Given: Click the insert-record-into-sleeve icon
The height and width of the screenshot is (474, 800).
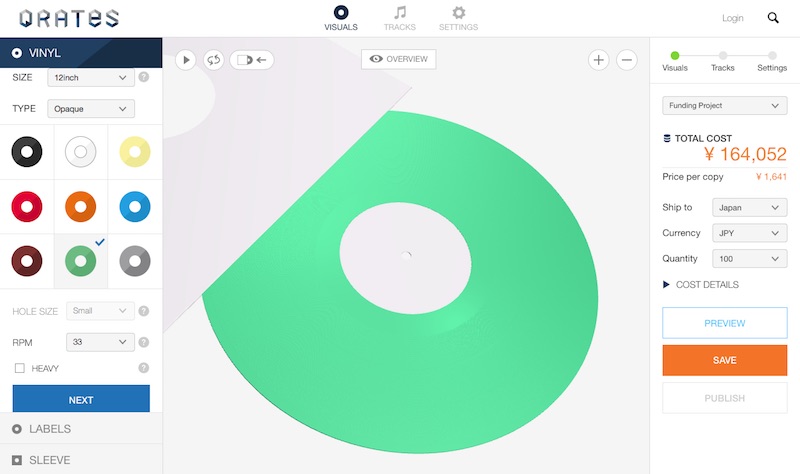Looking at the screenshot, I should tap(252, 60).
